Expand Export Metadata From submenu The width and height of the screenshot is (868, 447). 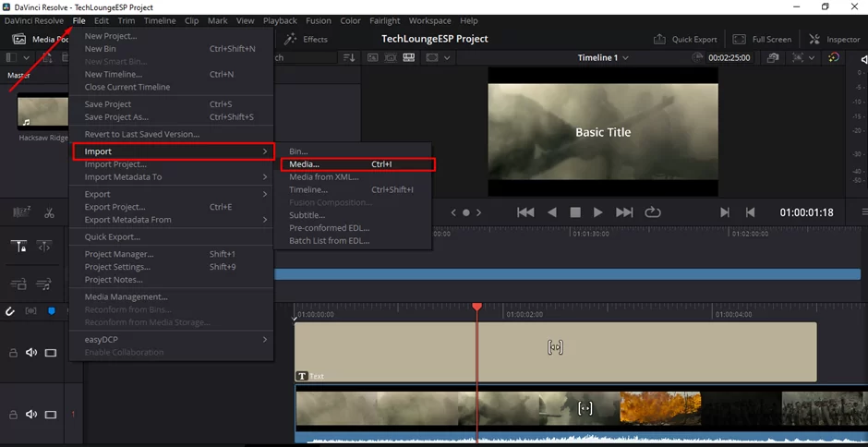172,220
